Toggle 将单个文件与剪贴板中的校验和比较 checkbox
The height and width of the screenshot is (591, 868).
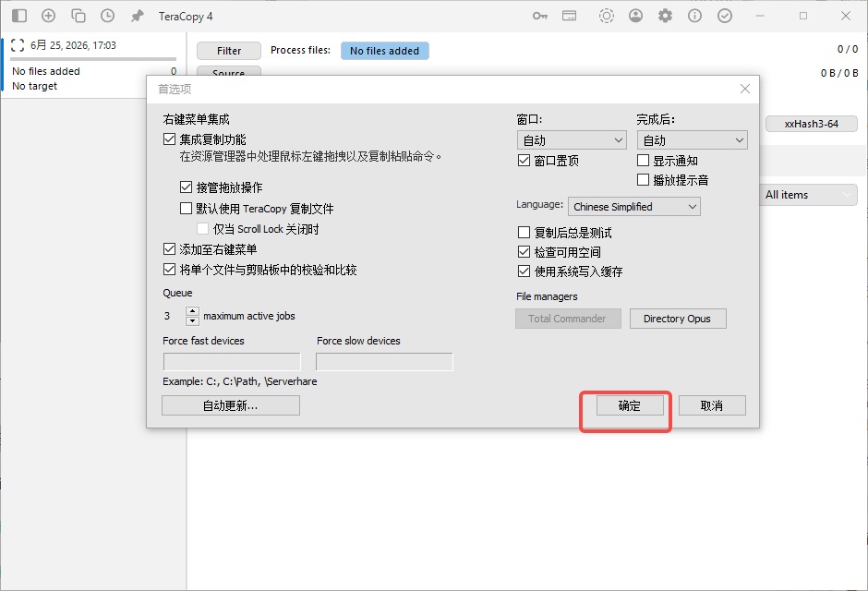tap(169, 270)
